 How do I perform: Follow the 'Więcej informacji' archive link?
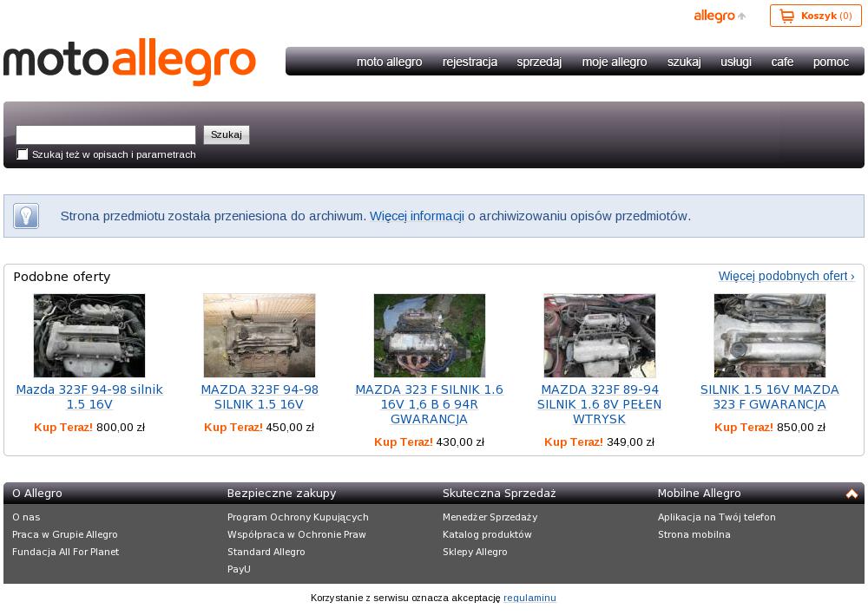pyautogui.click(x=417, y=216)
